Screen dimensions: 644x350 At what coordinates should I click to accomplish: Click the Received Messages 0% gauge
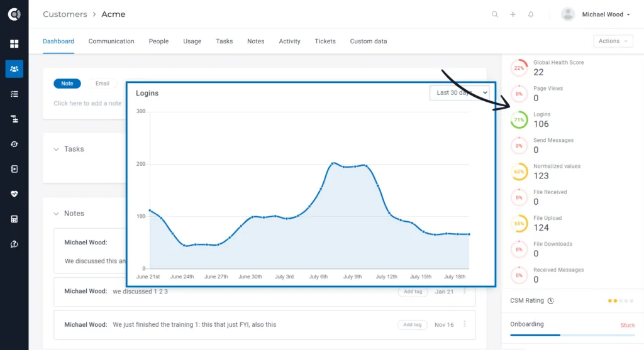tap(519, 275)
